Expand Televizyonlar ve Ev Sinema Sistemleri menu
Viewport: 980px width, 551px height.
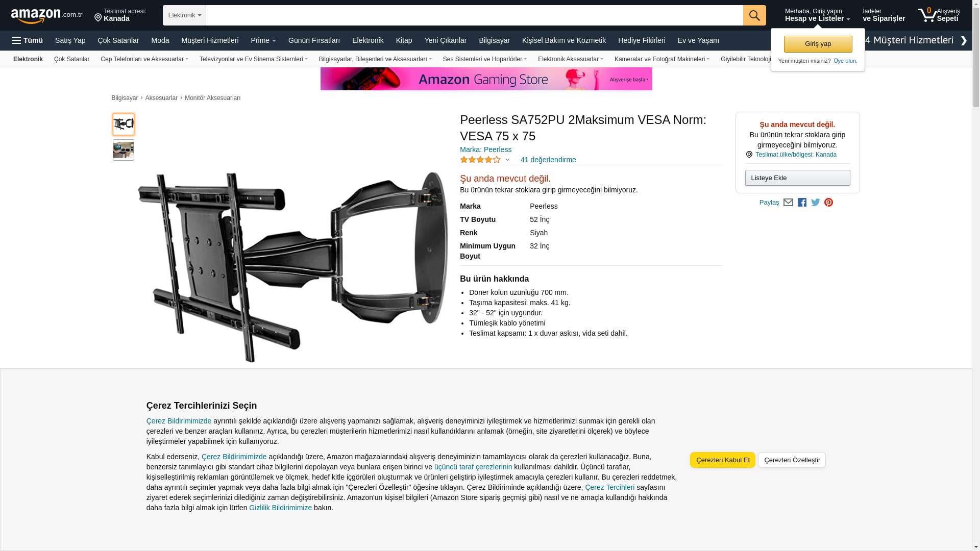pyautogui.click(x=254, y=59)
